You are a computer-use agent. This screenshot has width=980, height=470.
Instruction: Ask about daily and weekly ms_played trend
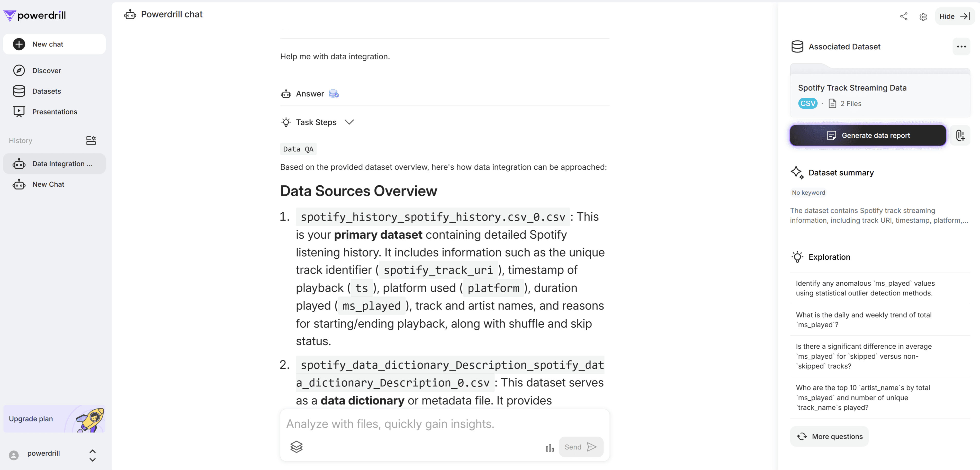880,320
